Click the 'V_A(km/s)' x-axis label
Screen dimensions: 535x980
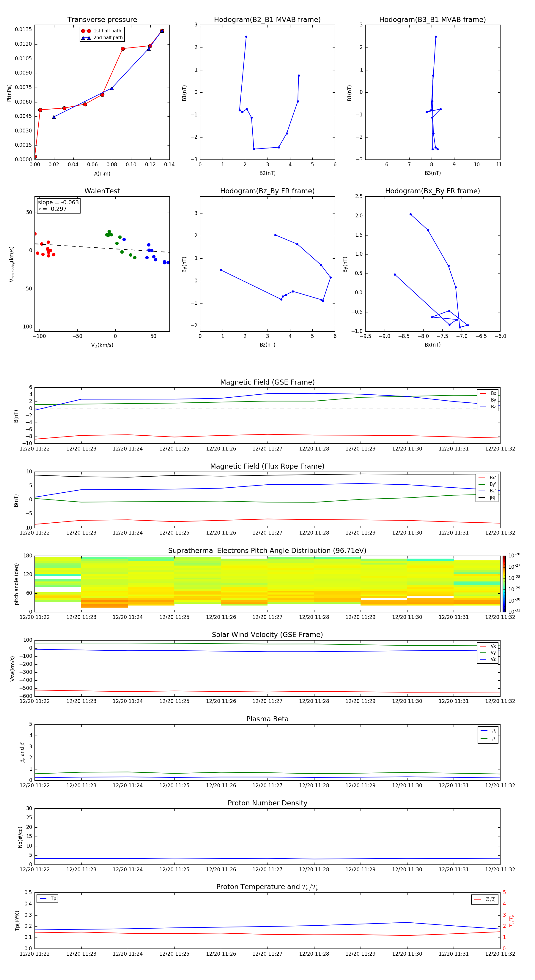[x=102, y=345]
